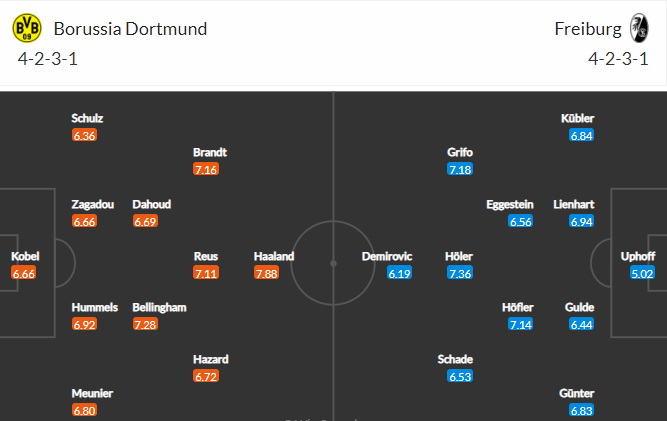Click player name Demirovic
The height and width of the screenshot is (421, 667).
[x=387, y=256]
